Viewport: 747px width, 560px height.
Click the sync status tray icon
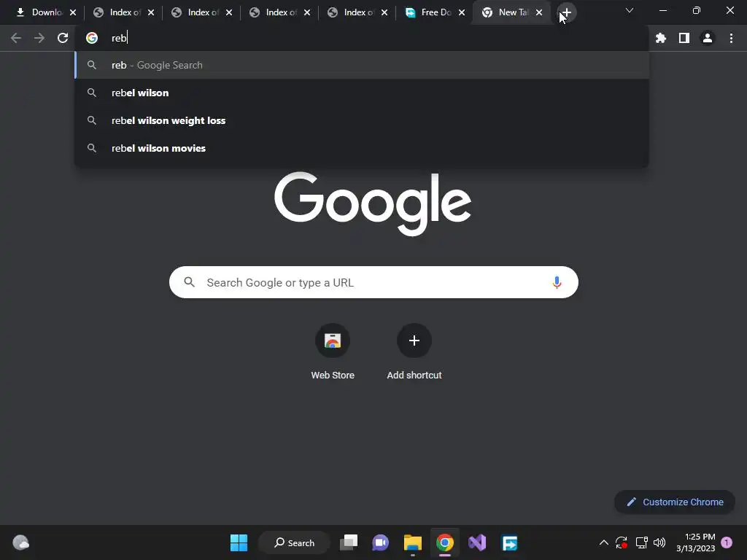[x=622, y=542]
